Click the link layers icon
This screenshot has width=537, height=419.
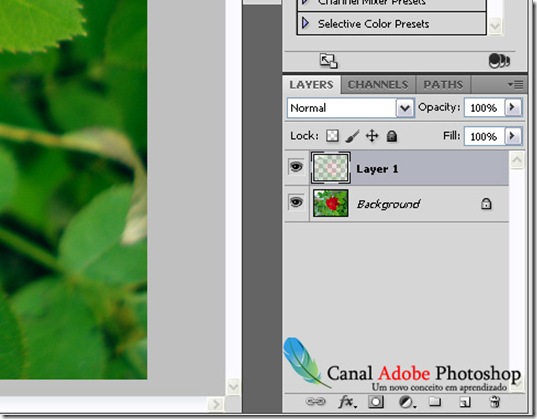coord(315,401)
